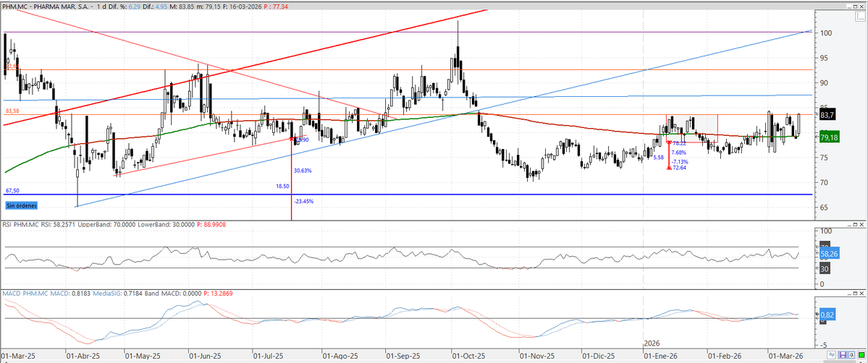The height and width of the screenshot is (363, 868).
Task: Click the -23.45% measurement label
Action: tap(304, 202)
